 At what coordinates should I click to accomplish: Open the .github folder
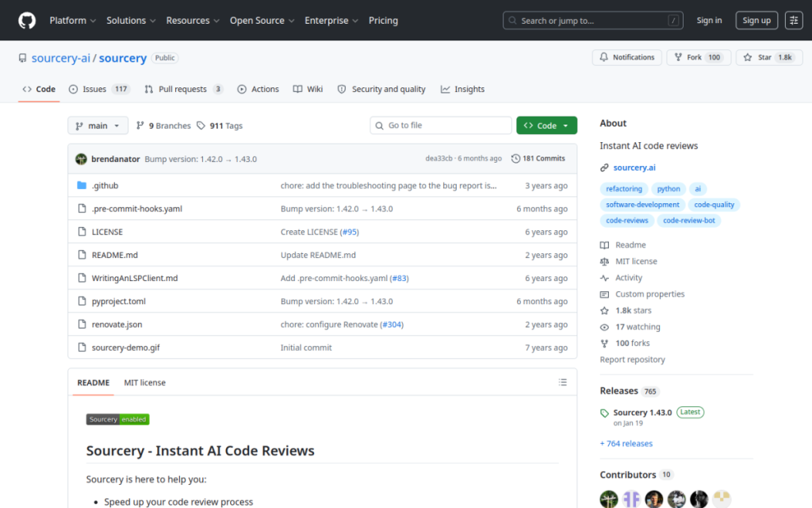(105, 186)
